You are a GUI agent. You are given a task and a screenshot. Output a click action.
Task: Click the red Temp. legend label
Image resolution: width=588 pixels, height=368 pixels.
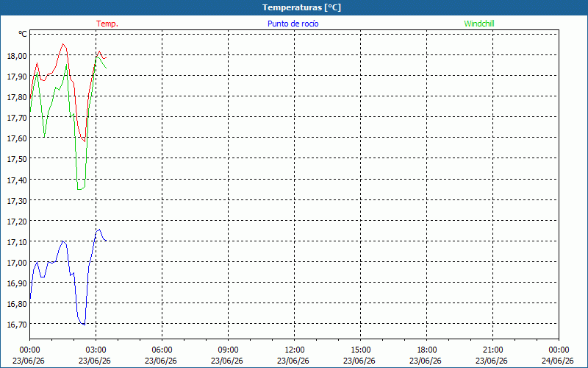click(107, 24)
